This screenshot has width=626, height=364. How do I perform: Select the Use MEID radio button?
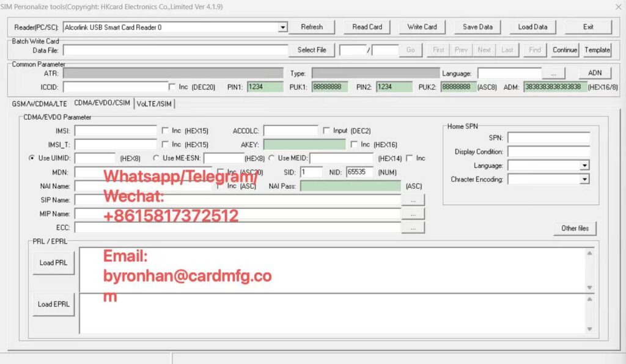271,158
